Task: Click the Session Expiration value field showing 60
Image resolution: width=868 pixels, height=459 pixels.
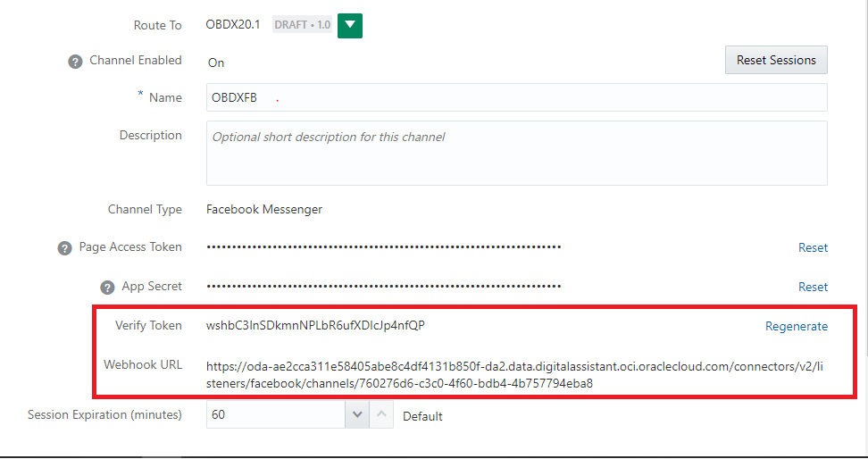Action: (276, 414)
